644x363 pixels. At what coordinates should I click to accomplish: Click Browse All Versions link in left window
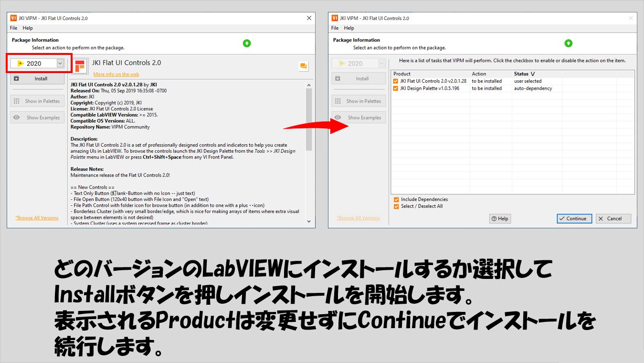(x=37, y=218)
